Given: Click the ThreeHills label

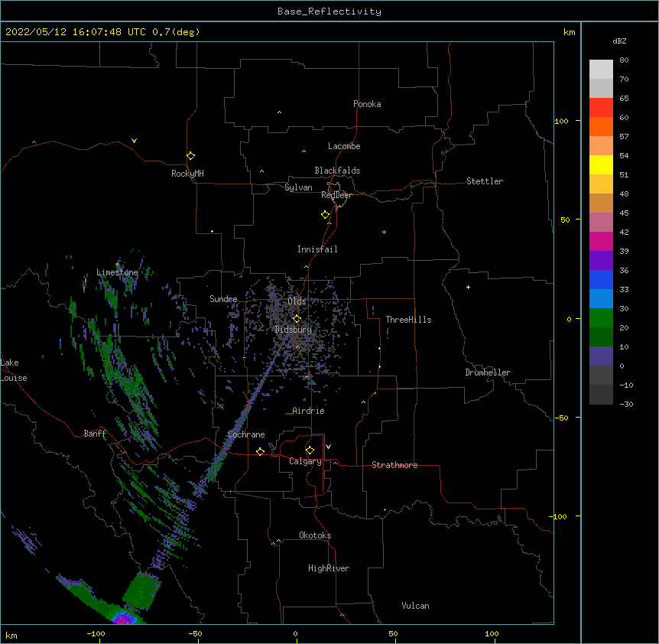Looking at the screenshot, I should 408,320.
